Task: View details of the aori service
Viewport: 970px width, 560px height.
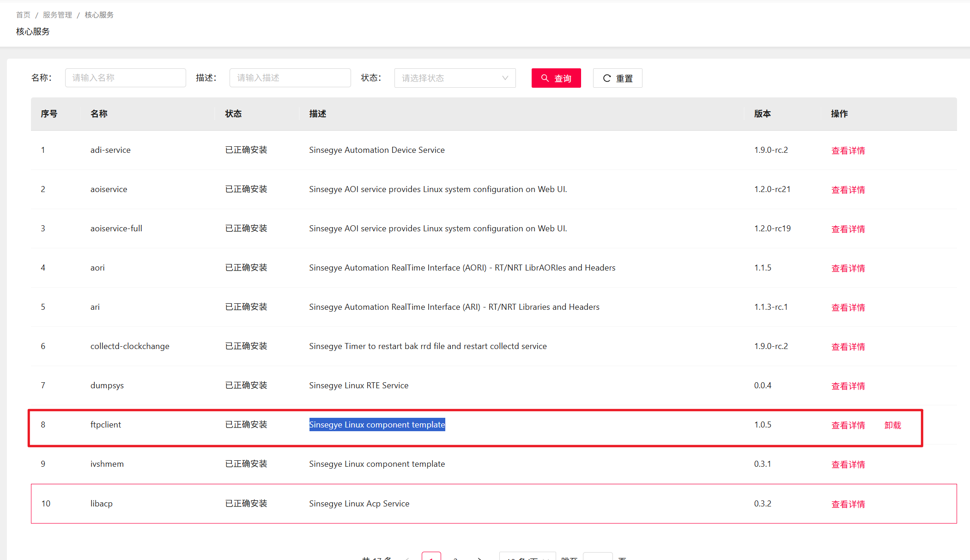Action: tap(848, 268)
